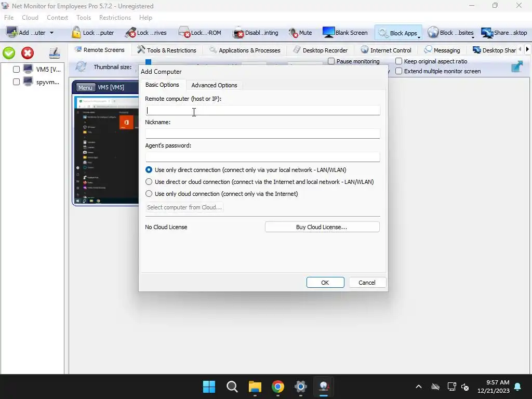532x399 pixels.
Task: Click the red X deselect-all icon
Action: tap(28, 53)
